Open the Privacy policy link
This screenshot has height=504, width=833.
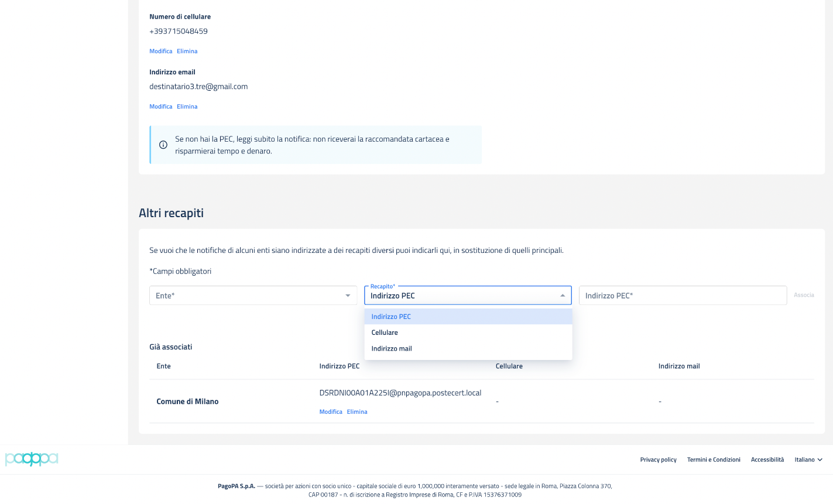coord(658,460)
